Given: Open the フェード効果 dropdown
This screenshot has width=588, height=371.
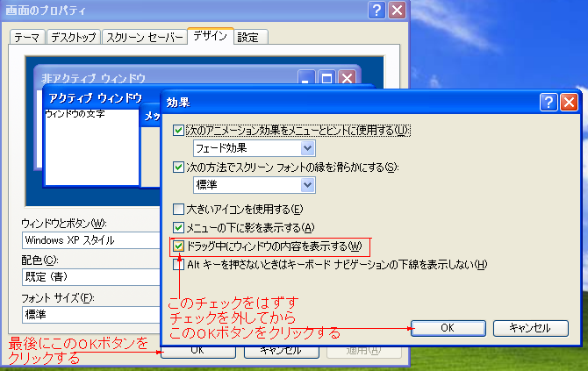Looking at the screenshot, I should tap(307, 148).
